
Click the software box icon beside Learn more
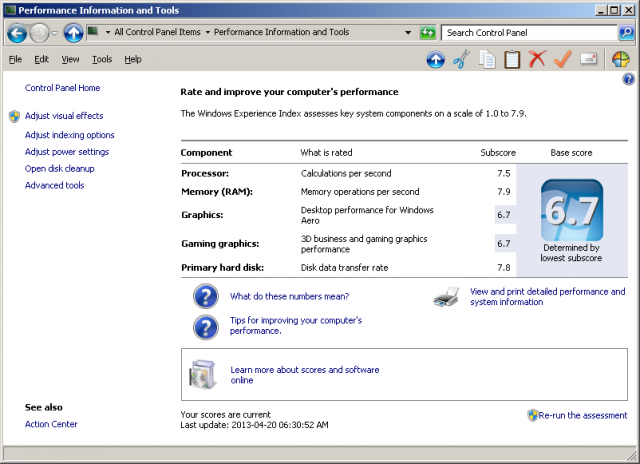(x=202, y=374)
